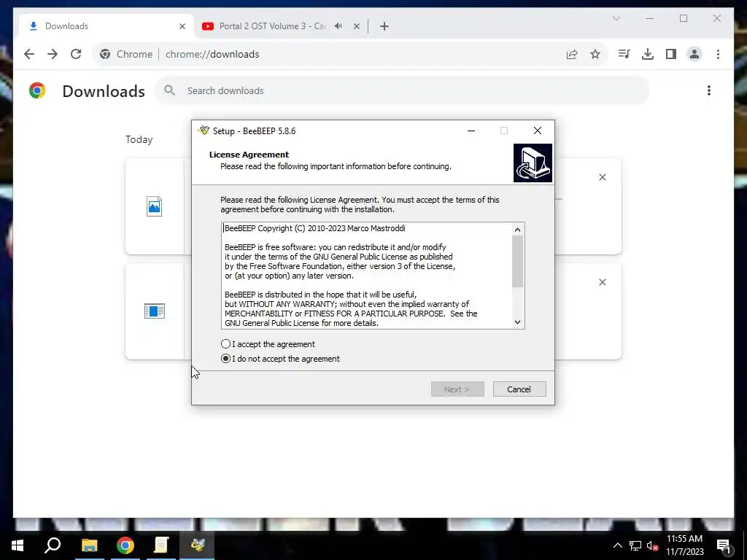747x560 pixels.
Task: Open the Chrome profile avatar
Action: (694, 54)
